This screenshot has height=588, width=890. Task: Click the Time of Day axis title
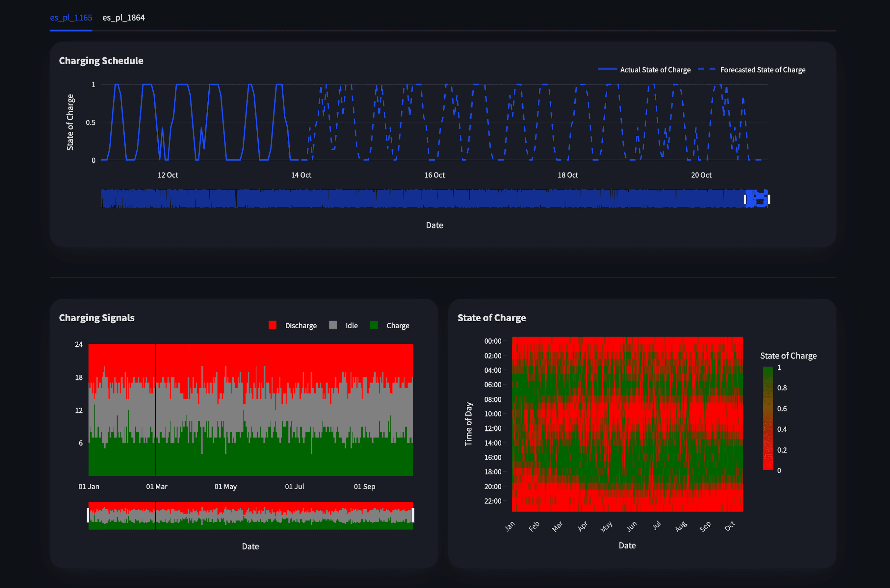pos(468,424)
